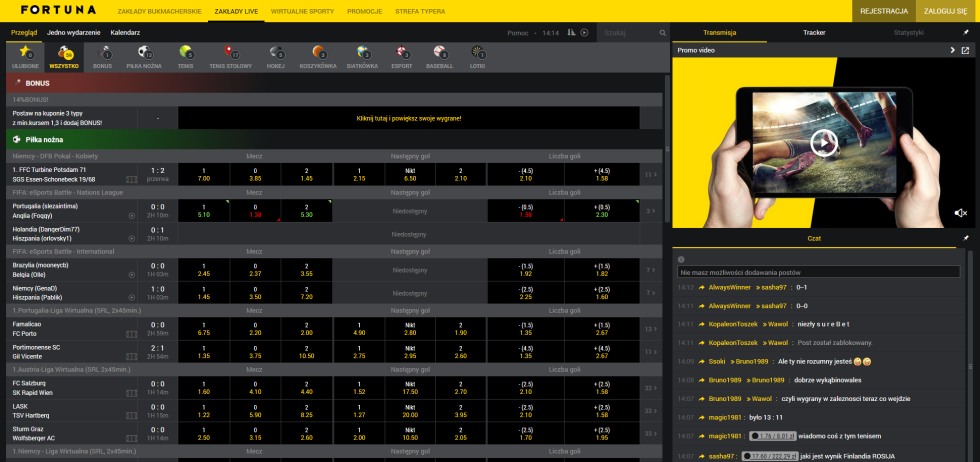Filter live events by Piłka nożna
Image resolution: width=980 pixels, height=462 pixels.
tap(144, 57)
